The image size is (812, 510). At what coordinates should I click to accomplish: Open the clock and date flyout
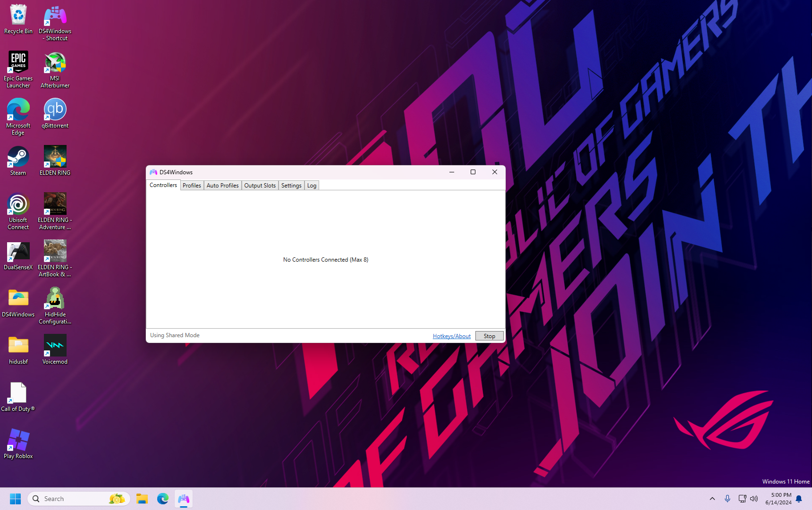[x=778, y=499]
